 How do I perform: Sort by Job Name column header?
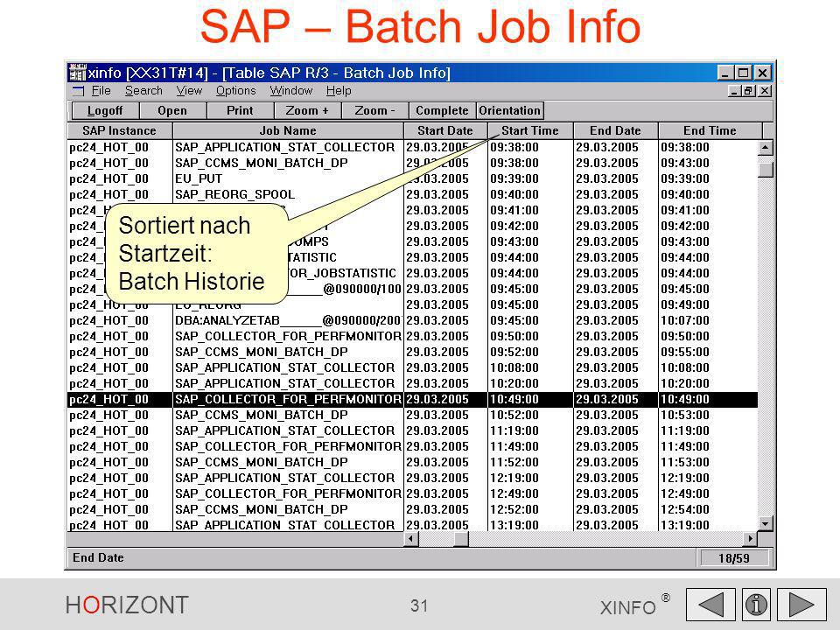point(288,130)
